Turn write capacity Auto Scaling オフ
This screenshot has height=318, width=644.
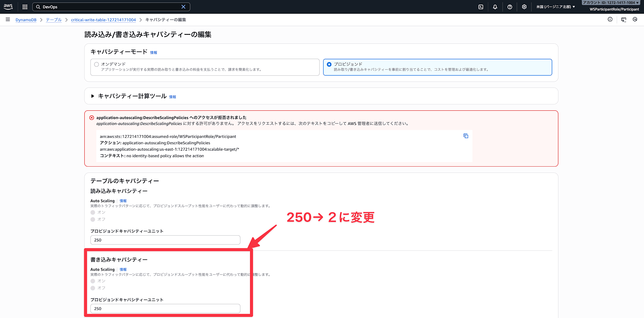coord(93,288)
